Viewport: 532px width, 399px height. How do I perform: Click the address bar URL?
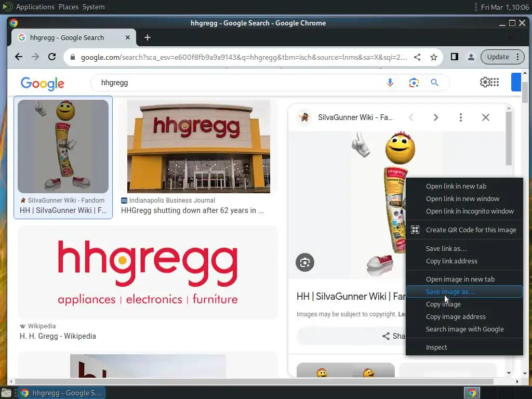pyautogui.click(x=244, y=57)
